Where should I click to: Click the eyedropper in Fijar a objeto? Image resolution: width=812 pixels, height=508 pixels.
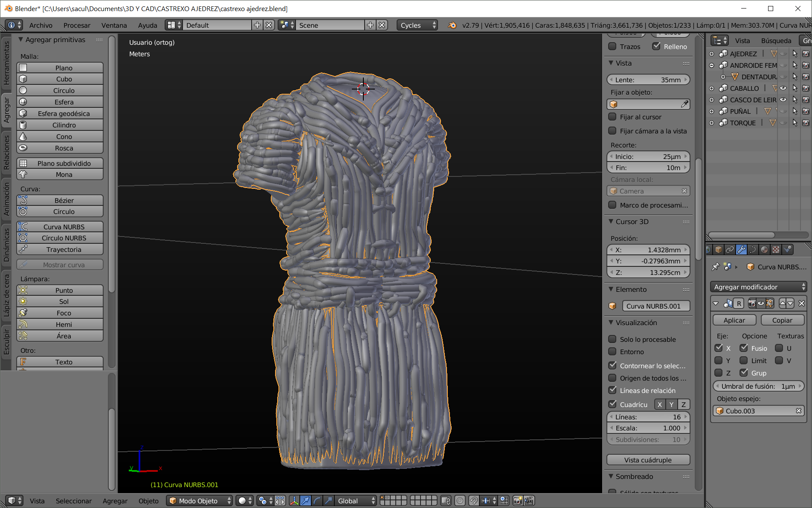(684, 104)
